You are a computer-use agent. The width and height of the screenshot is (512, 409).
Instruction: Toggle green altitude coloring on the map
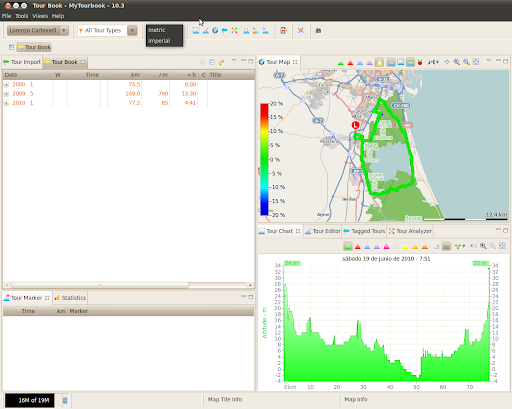pos(341,62)
